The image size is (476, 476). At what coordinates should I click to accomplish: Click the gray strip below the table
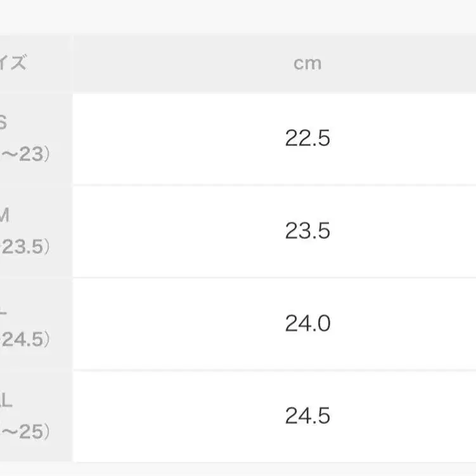pyautogui.click(x=238, y=470)
